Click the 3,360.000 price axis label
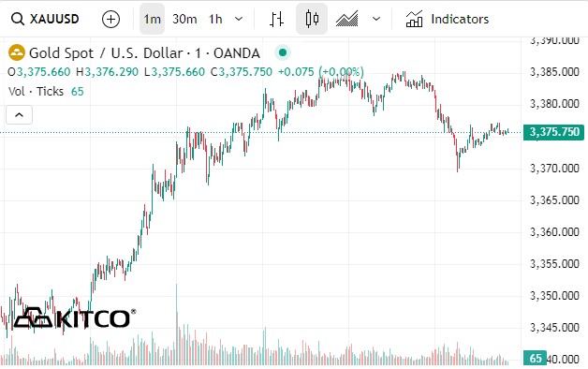This screenshot has width=588, height=369. coord(554,232)
